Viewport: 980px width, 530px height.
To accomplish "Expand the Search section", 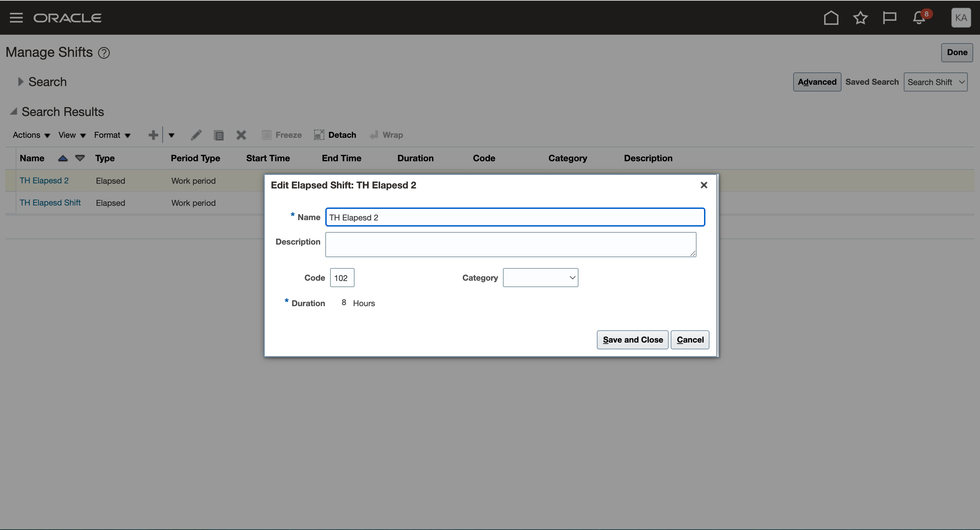I will pos(20,82).
